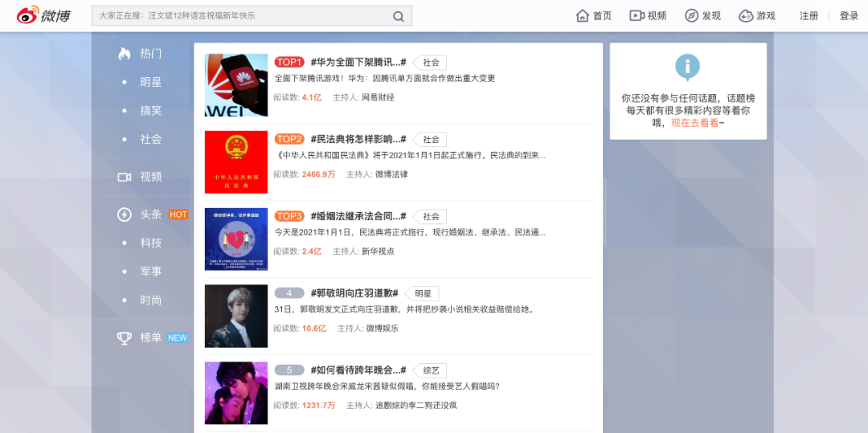The width and height of the screenshot is (868, 433).
Task: Click read count 4.1亿
Action: pyautogui.click(x=312, y=97)
